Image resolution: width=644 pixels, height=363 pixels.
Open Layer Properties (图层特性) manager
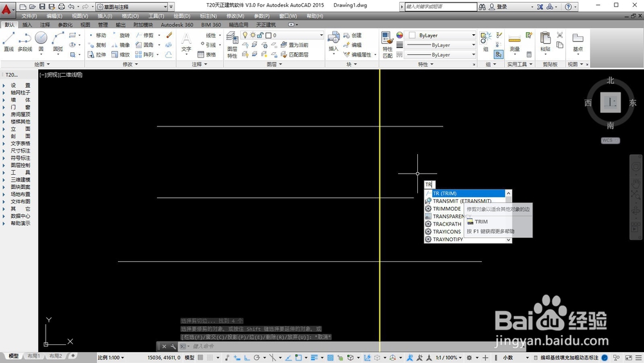[232, 44]
